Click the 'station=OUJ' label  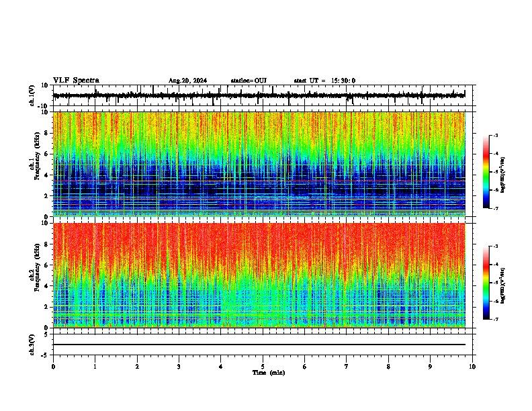[x=249, y=81]
